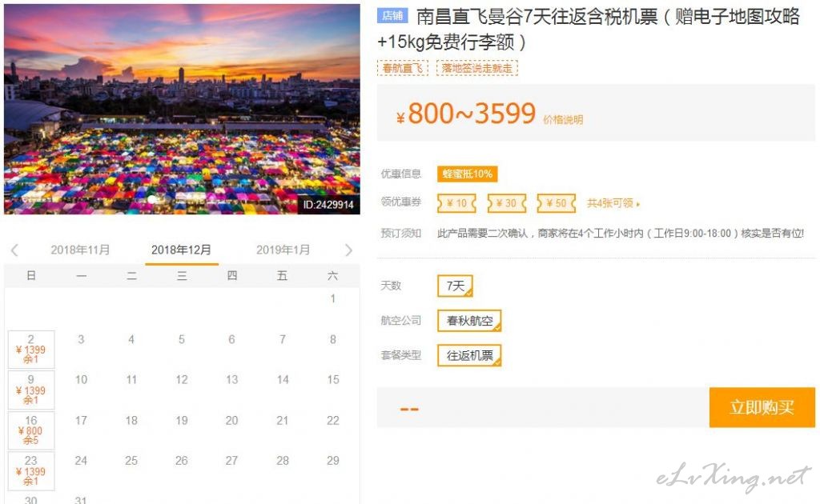Screen dimensions: 820x504
Task: Click date 5 in the calendar
Action: (x=182, y=339)
